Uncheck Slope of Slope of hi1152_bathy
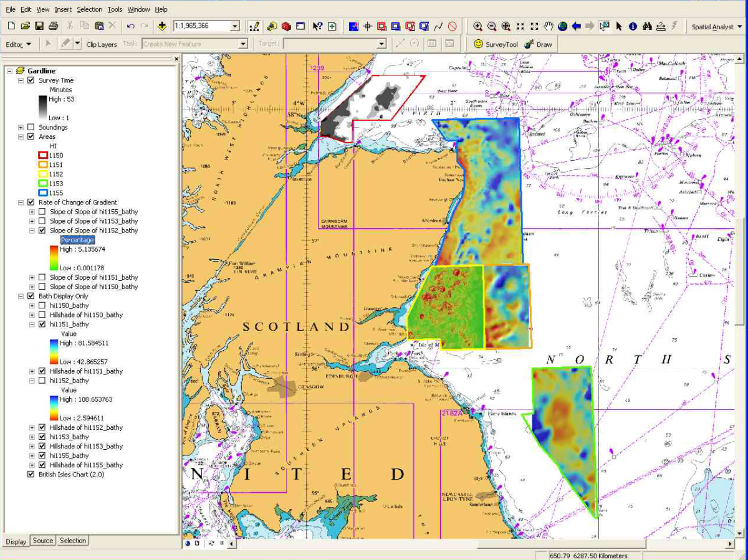Screen dimensions: 748x560 coord(42,230)
